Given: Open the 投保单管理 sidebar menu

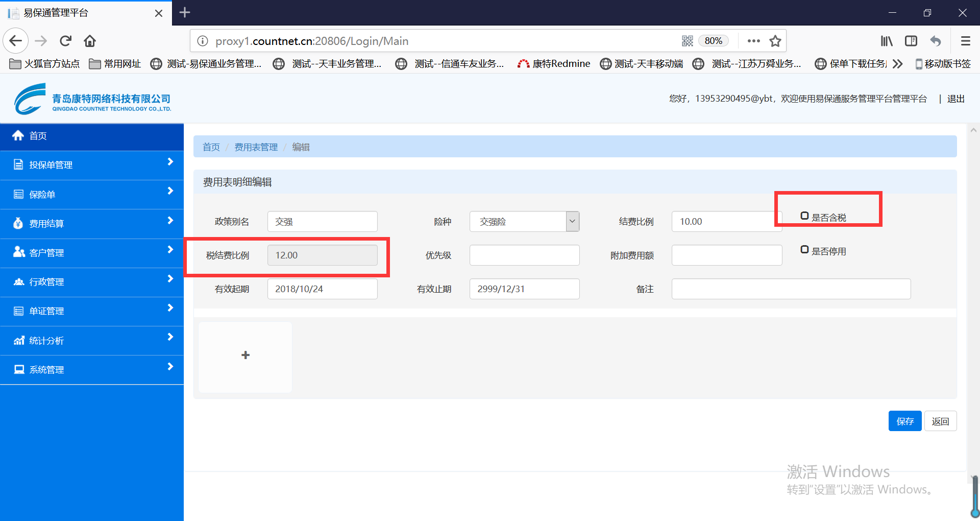Looking at the screenshot, I should 92,165.
